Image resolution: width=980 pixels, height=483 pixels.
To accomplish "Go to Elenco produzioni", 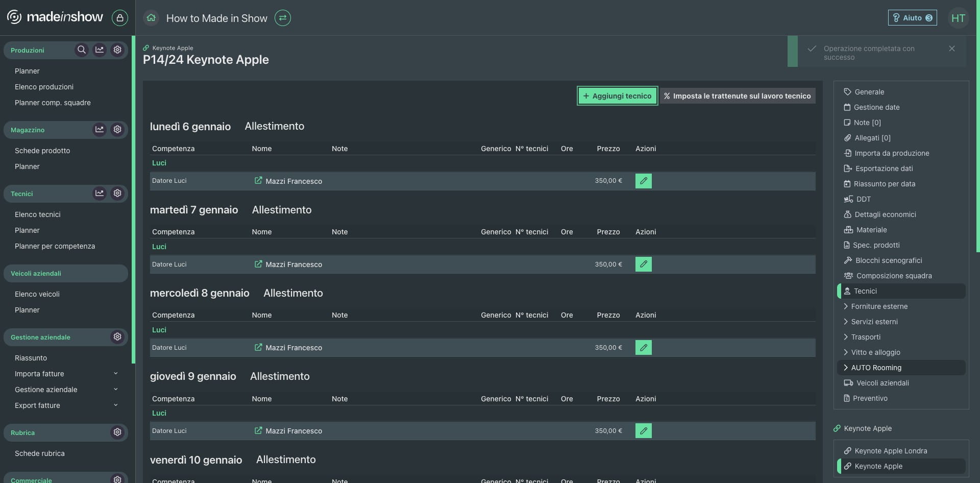I will tap(44, 87).
